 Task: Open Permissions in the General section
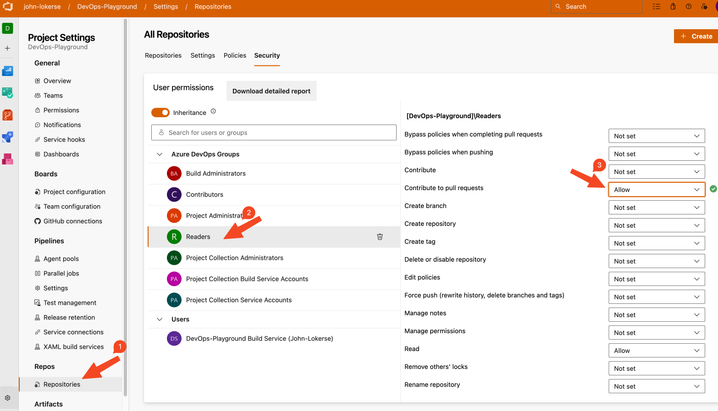[61, 110]
